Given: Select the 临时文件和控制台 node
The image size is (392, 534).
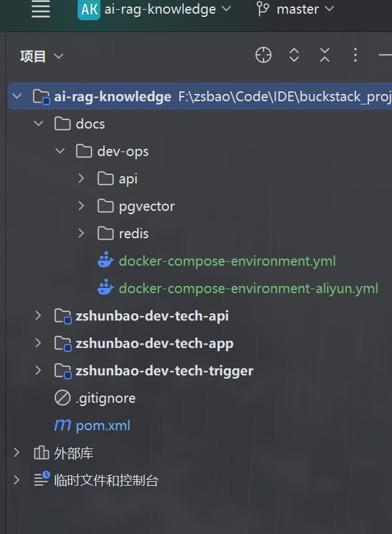Looking at the screenshot, I should coord(106,480).
